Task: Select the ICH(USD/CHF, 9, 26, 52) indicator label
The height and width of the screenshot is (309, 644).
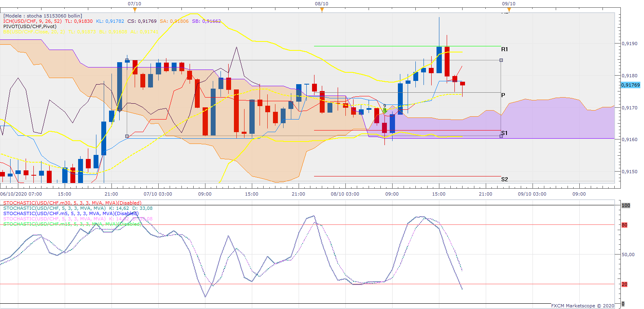Action: click(33, 21)
